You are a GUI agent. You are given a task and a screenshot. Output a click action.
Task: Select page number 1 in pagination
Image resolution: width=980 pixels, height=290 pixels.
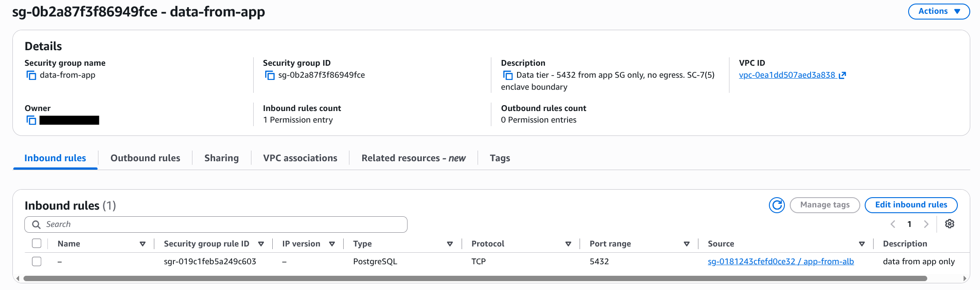pos(909,224)
